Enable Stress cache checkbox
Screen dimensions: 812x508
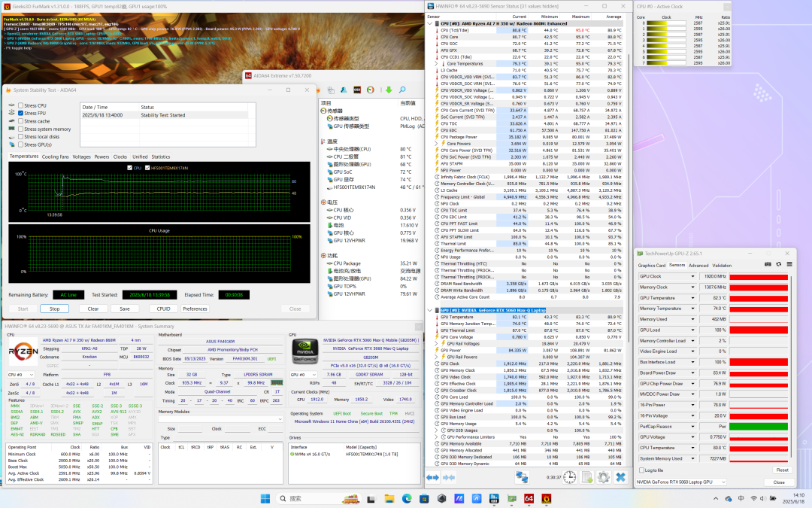[x=21, y=121]
